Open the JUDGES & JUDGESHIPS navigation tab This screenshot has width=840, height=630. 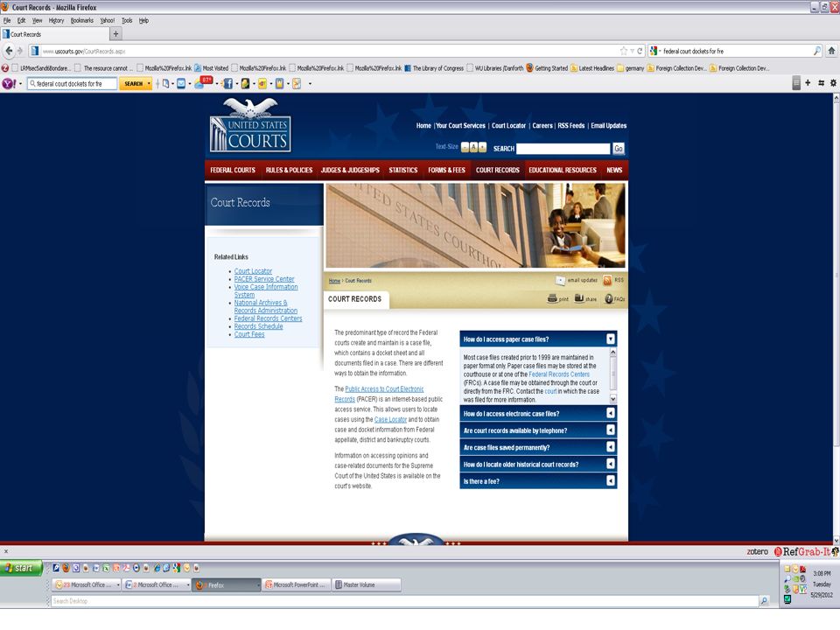tap(350, 170)
